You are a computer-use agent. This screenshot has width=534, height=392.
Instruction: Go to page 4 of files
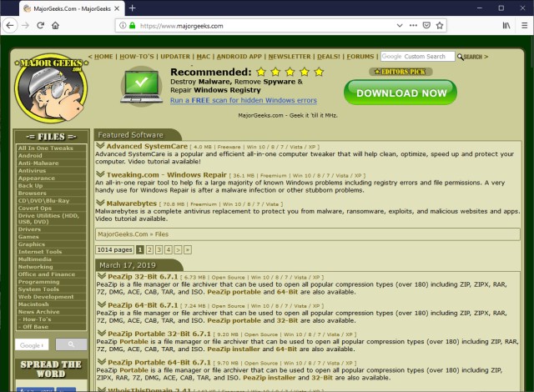169,249
